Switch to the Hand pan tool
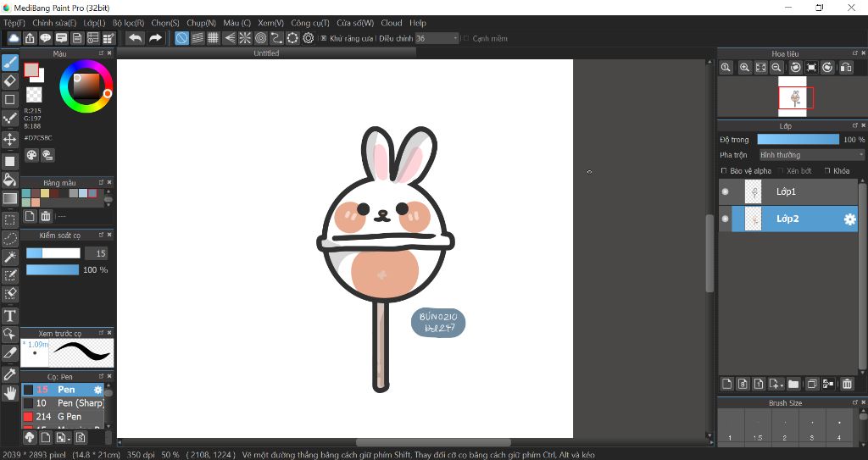 [10, 393]
